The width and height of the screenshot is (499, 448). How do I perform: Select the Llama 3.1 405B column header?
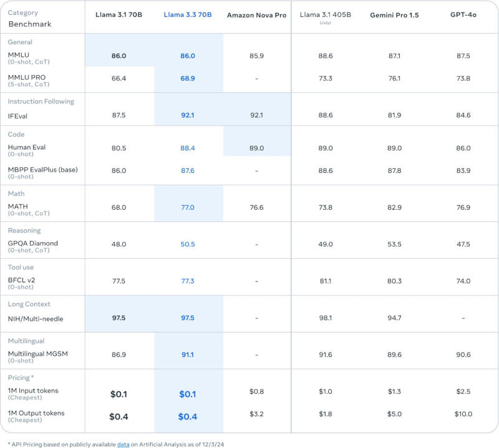coord(324,15)
